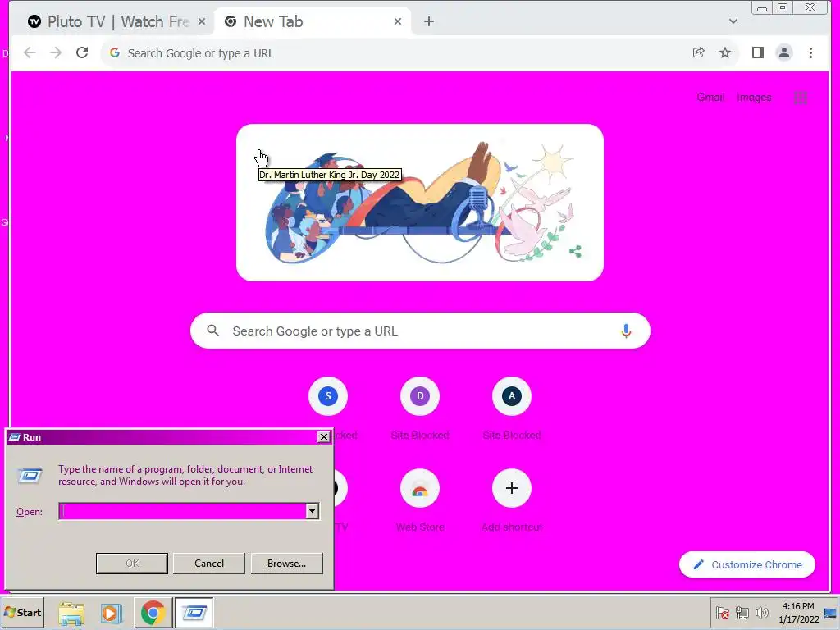The width and height of the screenshot is (840, 630).
Task: Open the Chrome three-dot menu
Action: click(x=810, y=52)
